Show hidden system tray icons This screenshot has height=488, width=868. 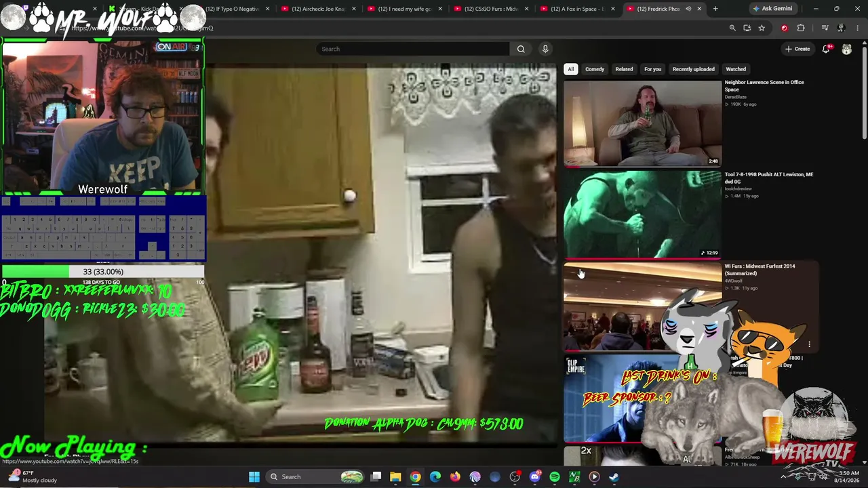[784, 476]
